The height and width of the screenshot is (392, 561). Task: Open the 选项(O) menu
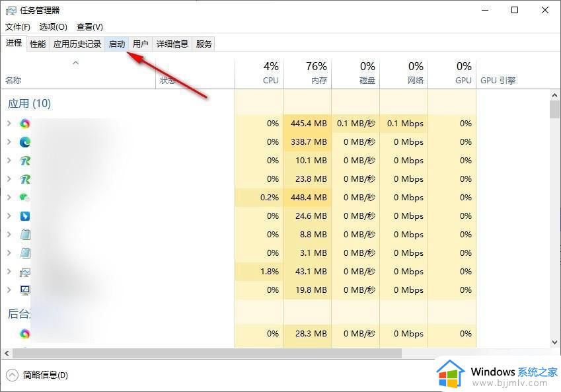53,27
